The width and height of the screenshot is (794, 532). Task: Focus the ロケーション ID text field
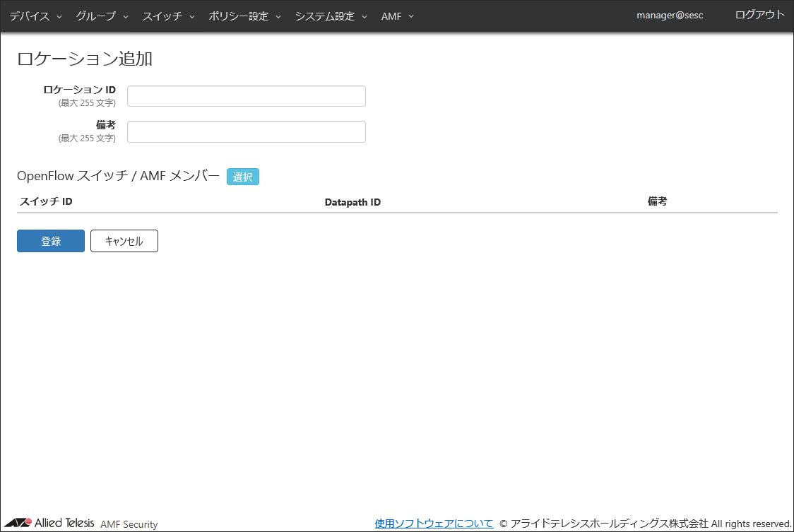[247, 96]
